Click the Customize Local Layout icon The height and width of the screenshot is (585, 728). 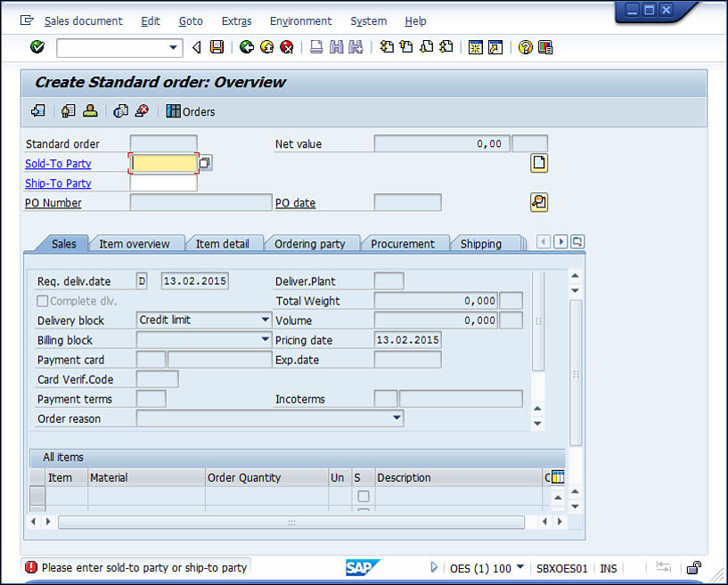click(x=545, y=47)
